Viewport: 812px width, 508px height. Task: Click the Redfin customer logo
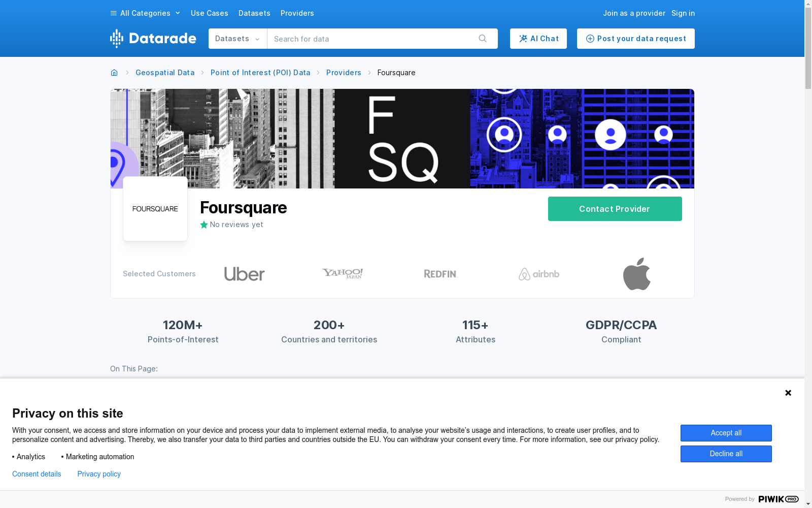pos(441,274)
